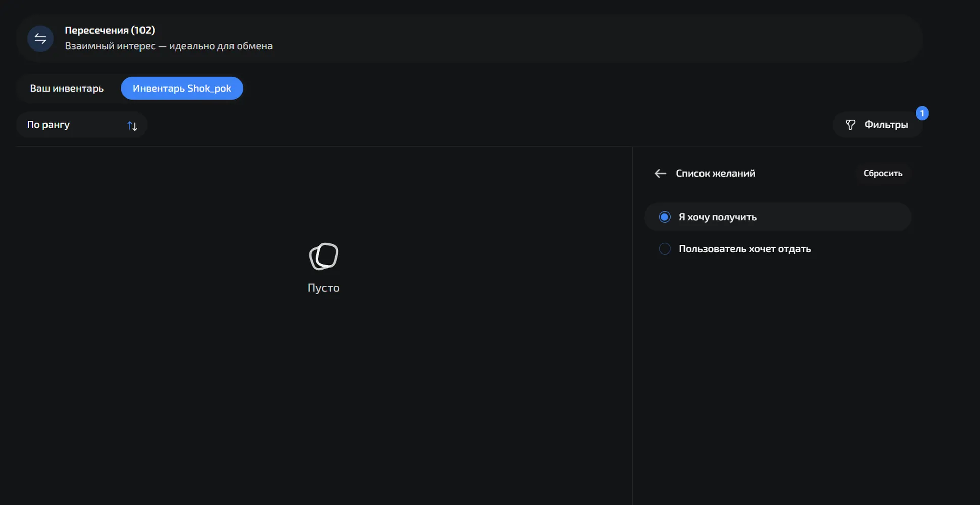Switch to "Инвентарь Shok_pok" tab
Image resolution: width=980 pixels, height=505 pixels.
pyautogui.click(x=182, y=88)
